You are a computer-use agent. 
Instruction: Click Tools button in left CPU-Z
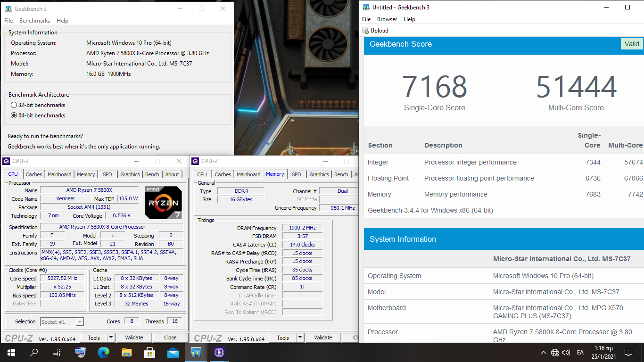94,337
